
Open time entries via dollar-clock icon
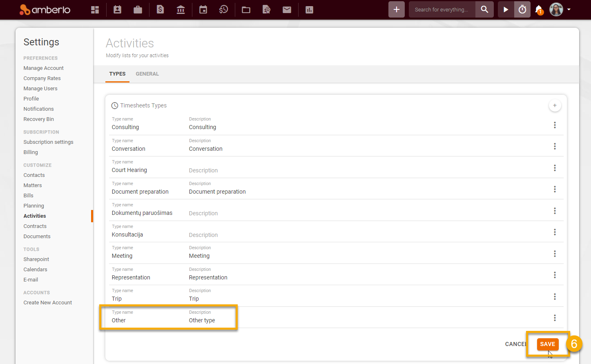pos(223,9)
